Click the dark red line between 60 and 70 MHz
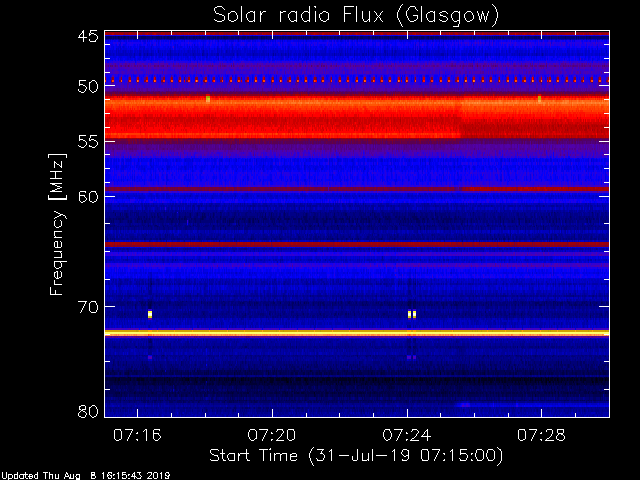This screenshot has width=640, height=480. pyautogui.click(x=357, y=244)
